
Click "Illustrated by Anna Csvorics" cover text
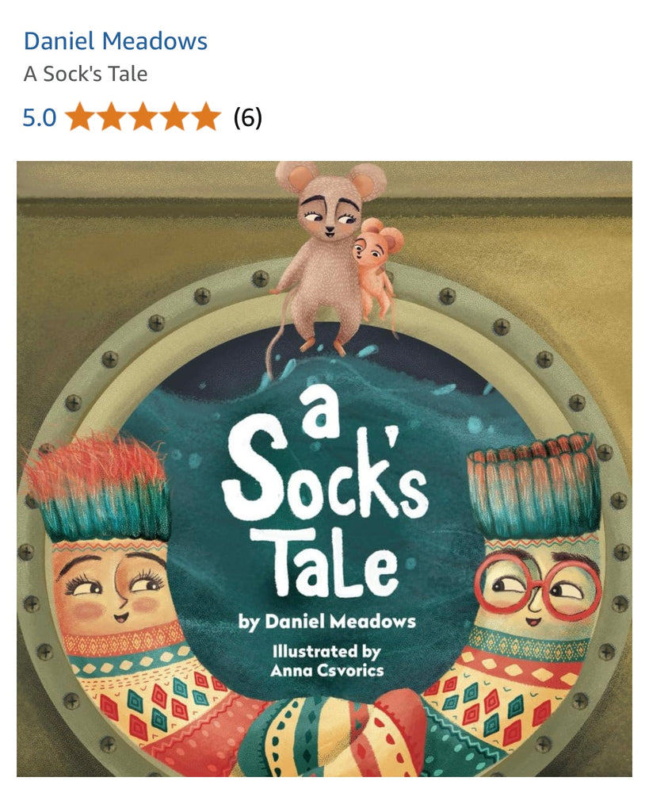pyautogui.click(x=327, y=661)
